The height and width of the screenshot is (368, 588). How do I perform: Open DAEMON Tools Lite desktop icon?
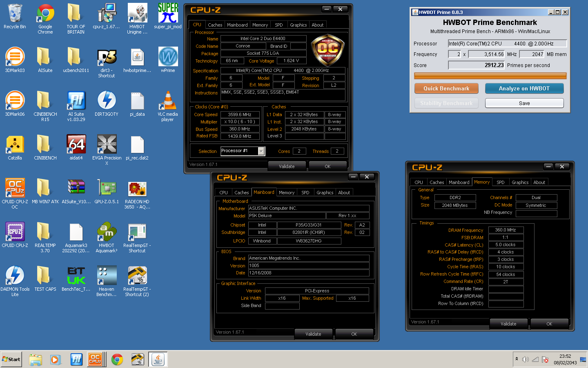click(15, 281)
